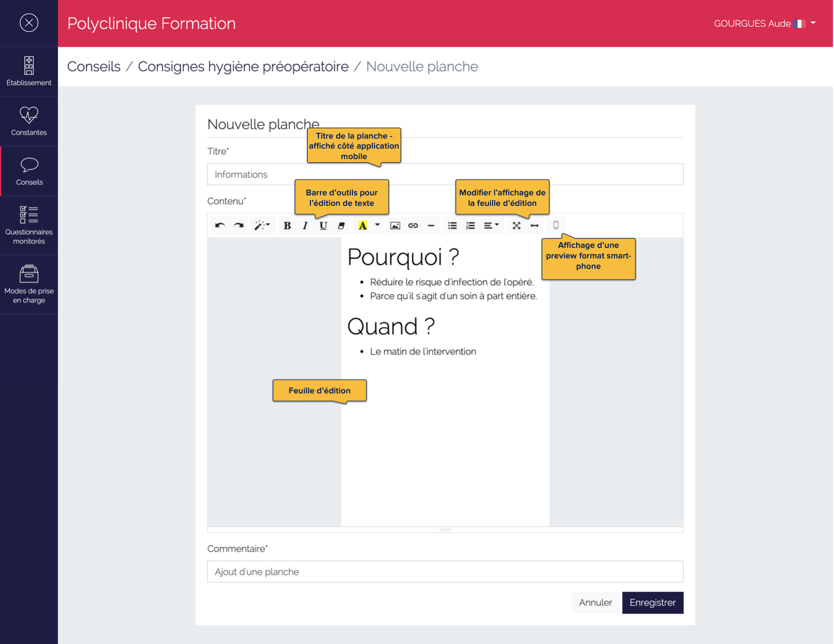Click inside the Pourquoi ? heading

click(403, 257)
